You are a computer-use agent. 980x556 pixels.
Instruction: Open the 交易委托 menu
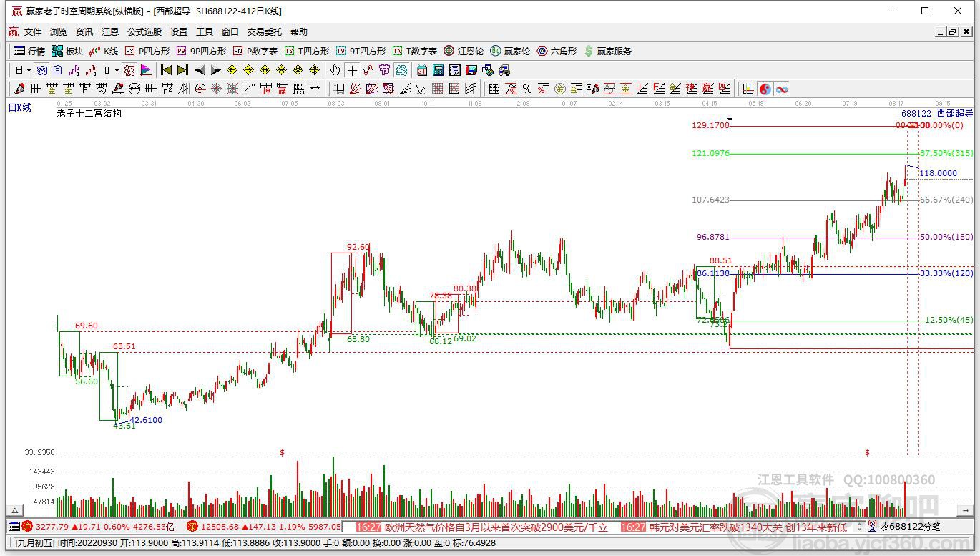point(265,32)
